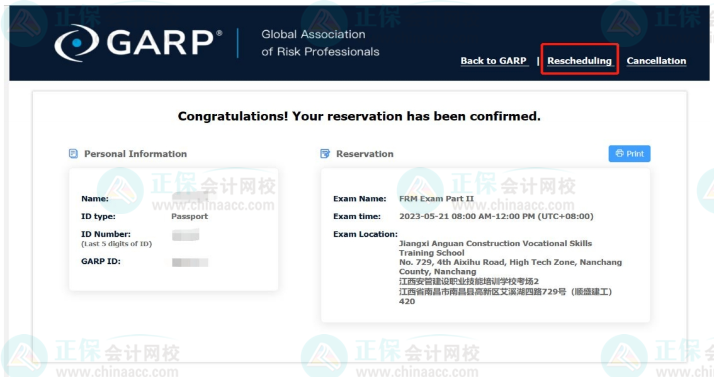The width and height of the screenshot is (714, 377).
Task: Click the FRM Exam Part II text
Action: [436, 199]
